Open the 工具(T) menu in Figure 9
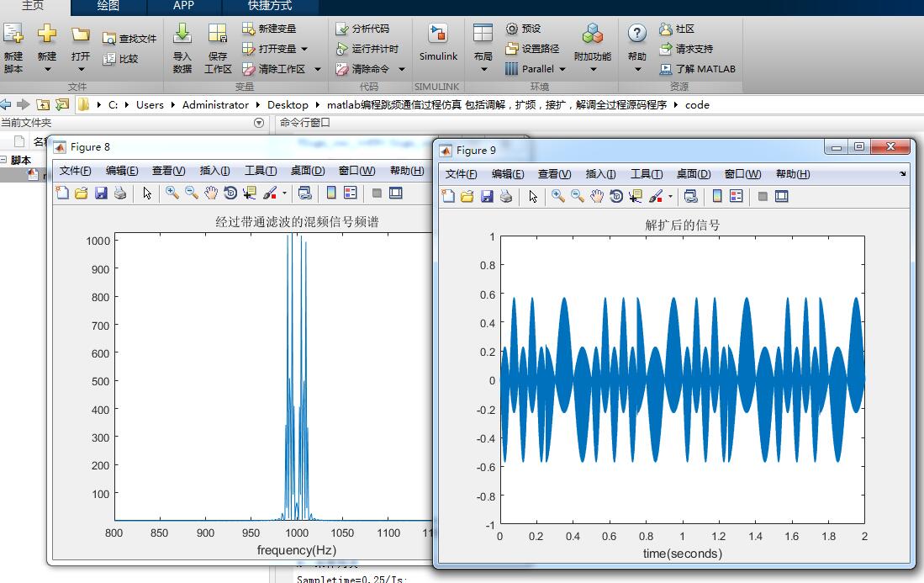The image size is (924, 583). (647, 174)
